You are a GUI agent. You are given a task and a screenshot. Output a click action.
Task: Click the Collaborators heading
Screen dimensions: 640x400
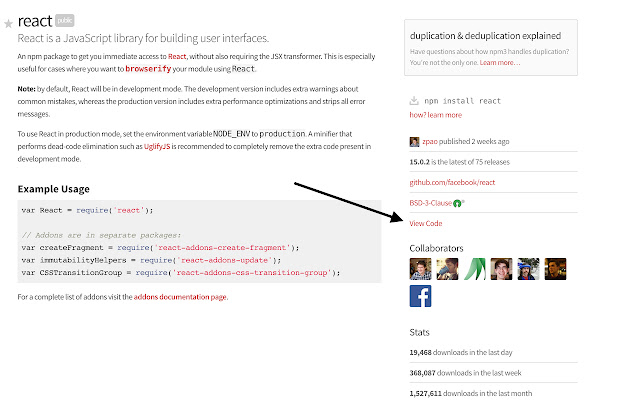pyautogui.click(x=436, y=248)
